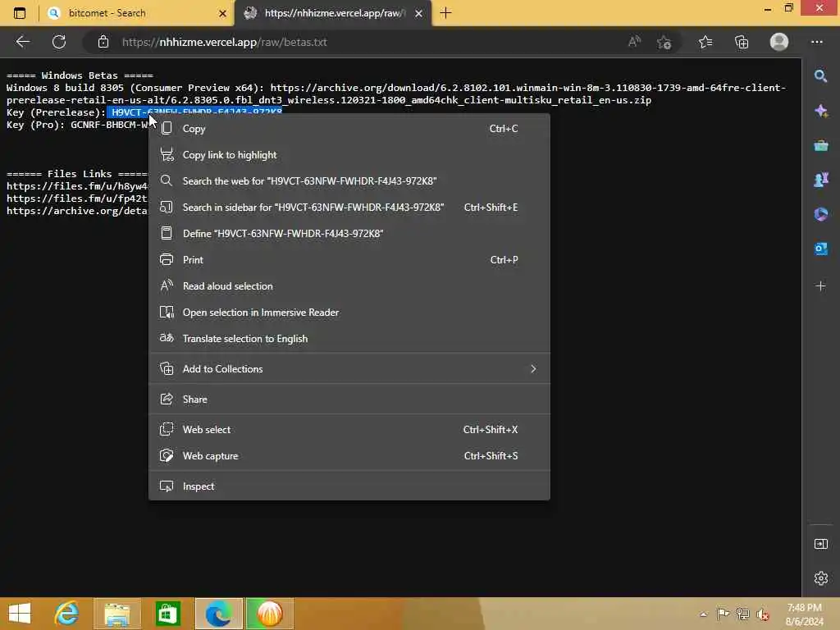Select Inspect in the context menu
This screenshot has height=630, width=840.
point(349,486)
